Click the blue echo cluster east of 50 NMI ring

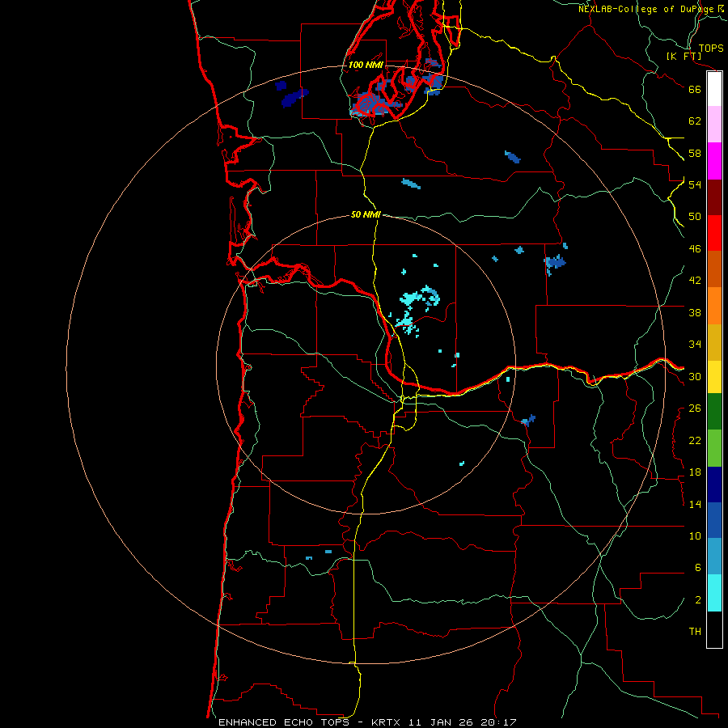tap(555, 263)
